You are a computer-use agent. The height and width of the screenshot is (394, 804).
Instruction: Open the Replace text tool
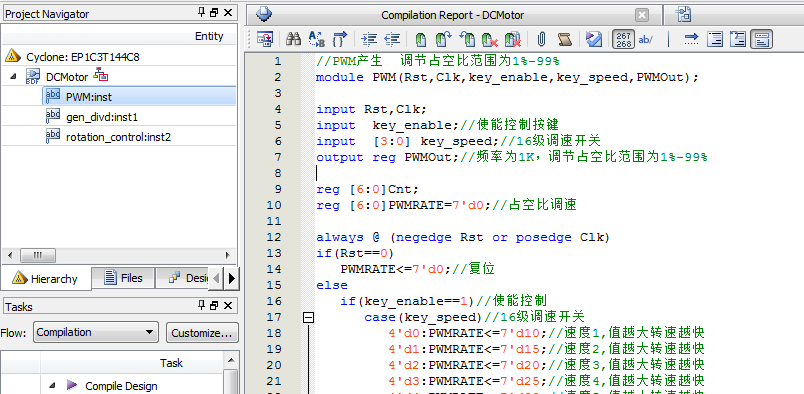tap(316, 39)
